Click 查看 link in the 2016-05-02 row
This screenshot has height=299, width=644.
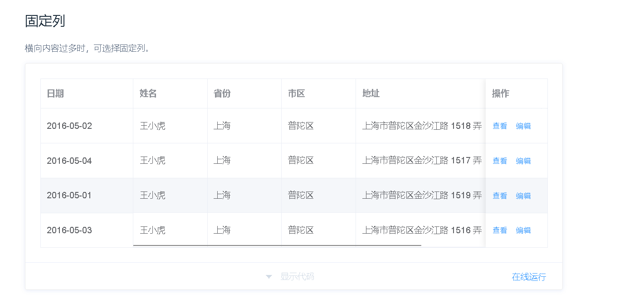(500, 126)
